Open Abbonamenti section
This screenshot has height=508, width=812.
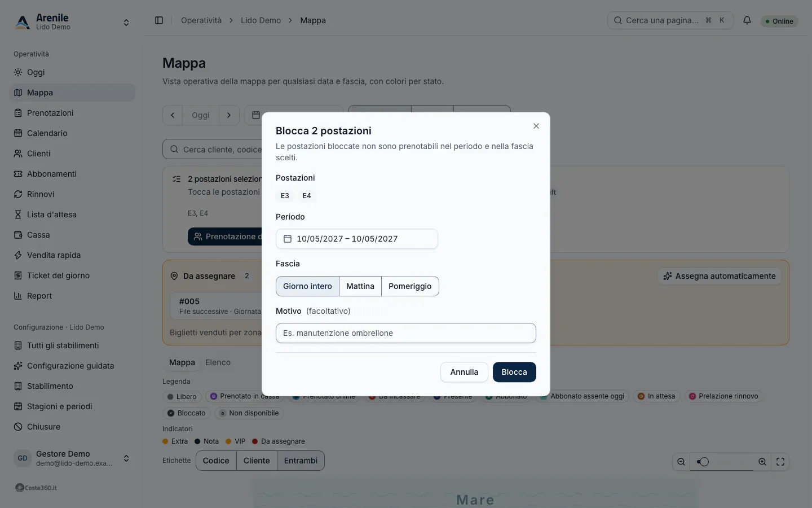[72, 174]
